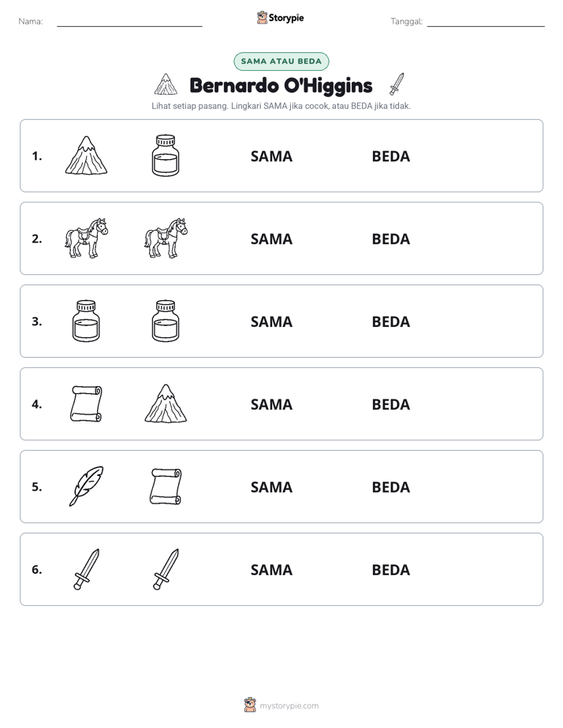Click the sword icon beside the title
This screenshot has height=728, width=563.
click(x=397, y=84)
